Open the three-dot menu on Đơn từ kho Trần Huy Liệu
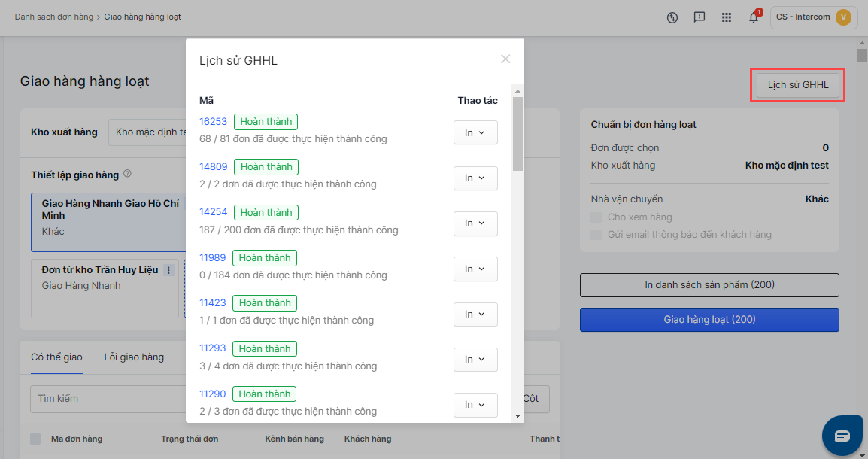868x459 pixels. [x=168, y=270]
